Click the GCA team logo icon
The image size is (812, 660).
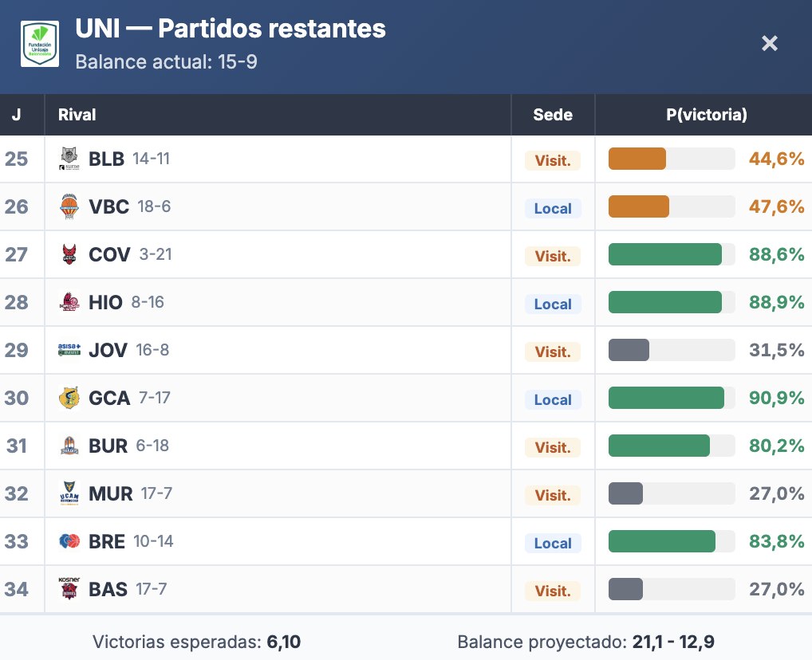coord(69,398)
